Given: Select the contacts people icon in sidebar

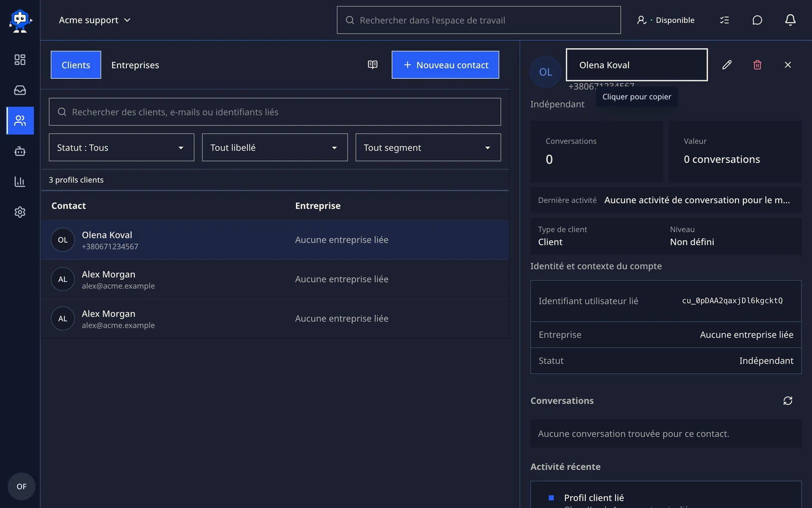Looking at the screenshot, I should [x=20, y=121].
